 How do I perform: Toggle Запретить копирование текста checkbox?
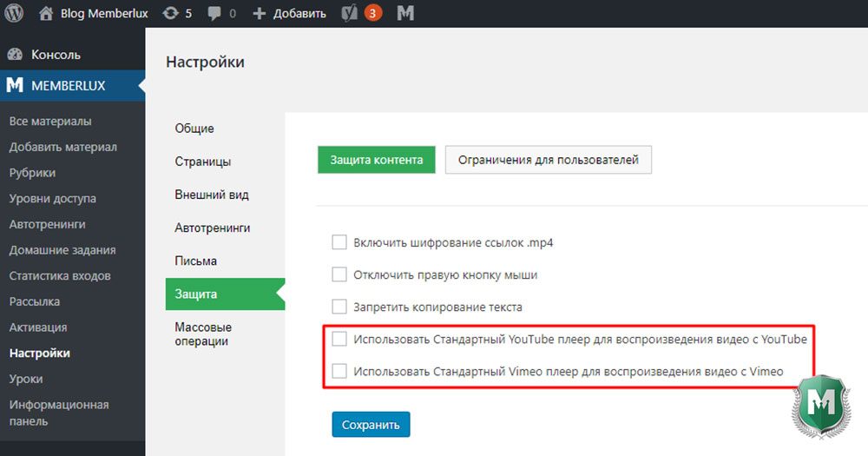(x=339, y=307)
